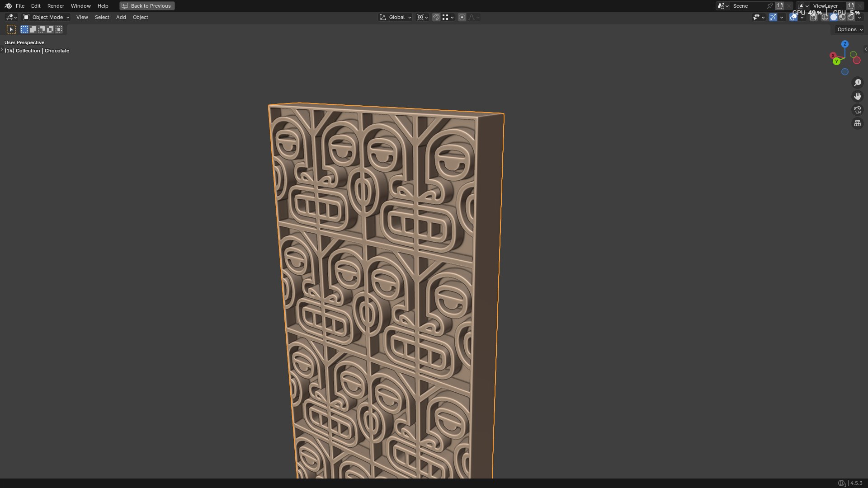868x488 pixels.
Task: Switch perspective/orthographic grid icon
Action: pos(858,123)
